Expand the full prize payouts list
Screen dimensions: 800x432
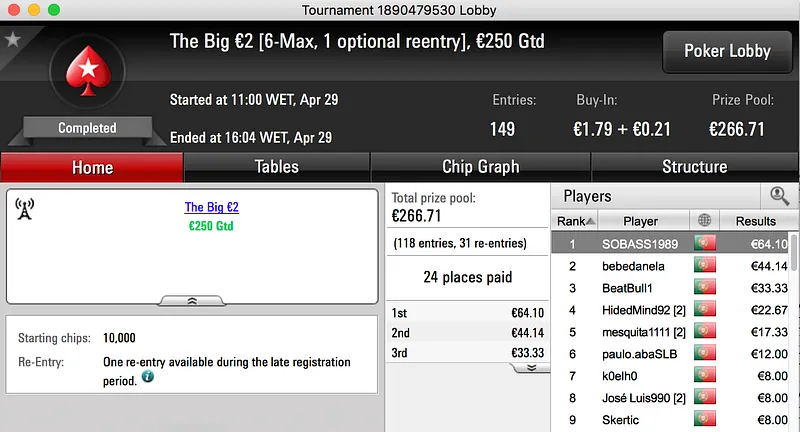pyautogui.click(x=529, y=367)
